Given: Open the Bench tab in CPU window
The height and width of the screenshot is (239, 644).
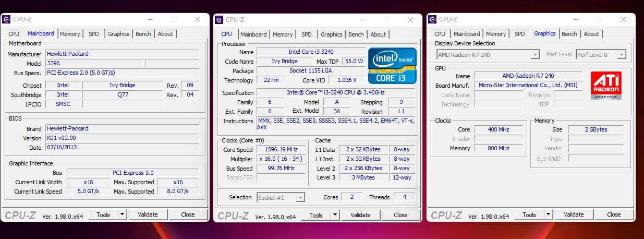Looking at the screenshot, I should click(x=356, y=34).
